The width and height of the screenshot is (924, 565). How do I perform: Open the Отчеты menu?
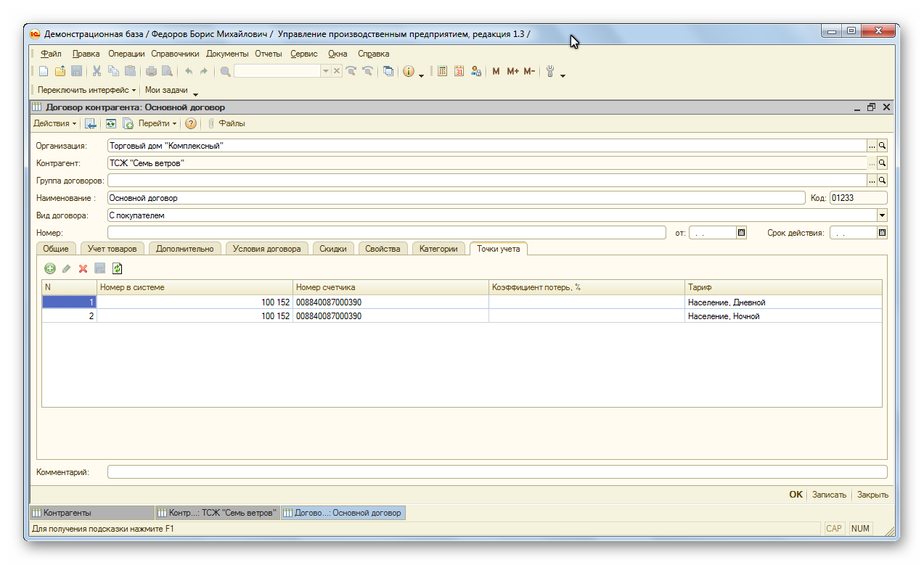[269, 54]
